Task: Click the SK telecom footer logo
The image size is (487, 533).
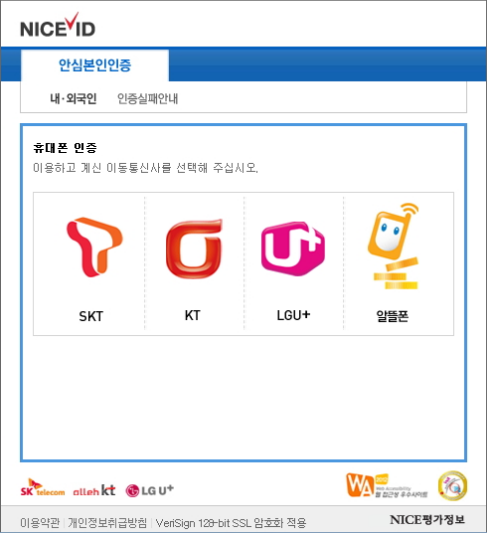Action: (x=43, y=488)
